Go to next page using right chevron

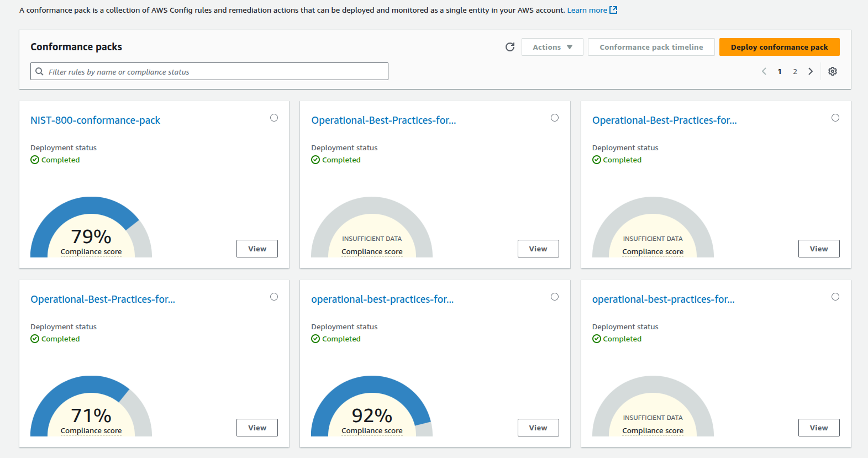(811, 71)
